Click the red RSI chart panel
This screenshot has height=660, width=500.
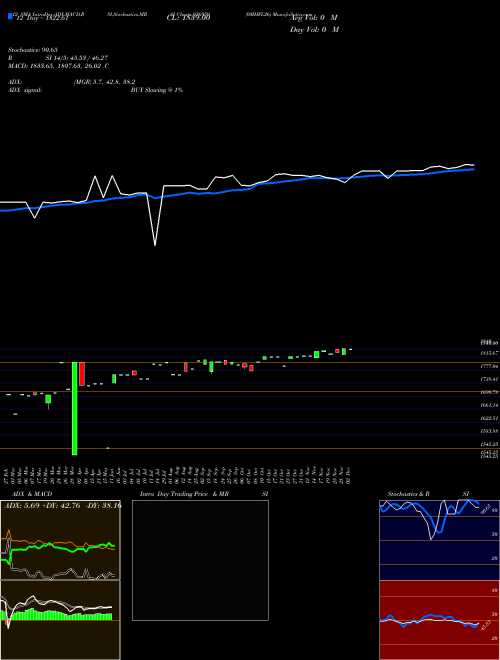tap(439, 620)
